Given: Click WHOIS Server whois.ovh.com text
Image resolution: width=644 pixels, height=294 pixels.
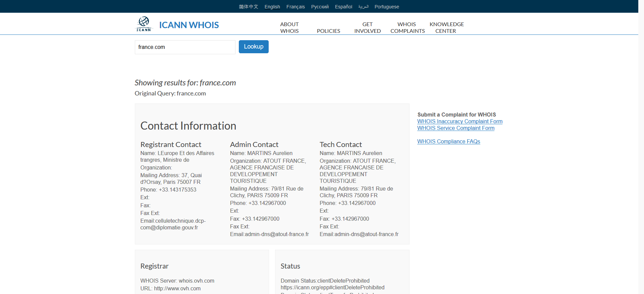Looking at the screenshot, I should click(x=177, y=281).
